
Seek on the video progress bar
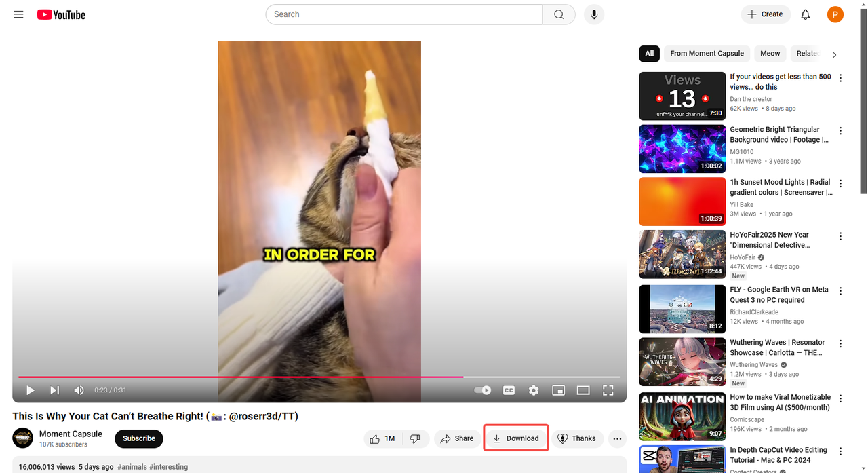click(x=319, y=377)
